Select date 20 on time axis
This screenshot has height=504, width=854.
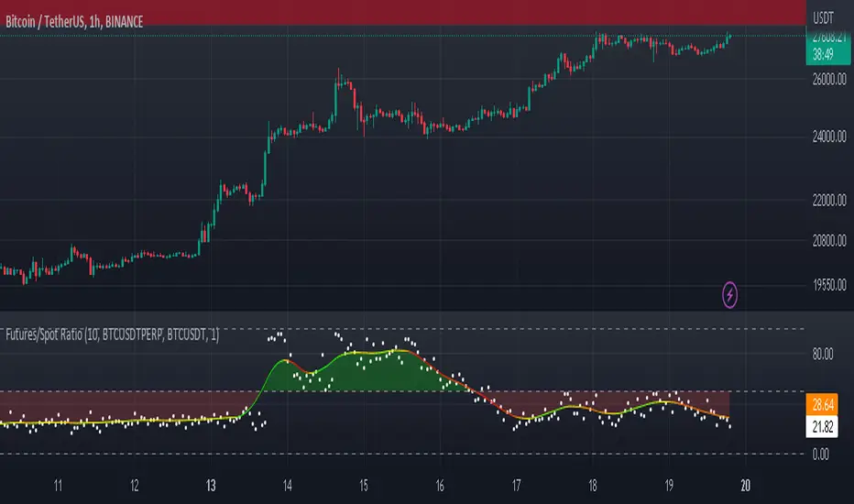click(746, 486)
